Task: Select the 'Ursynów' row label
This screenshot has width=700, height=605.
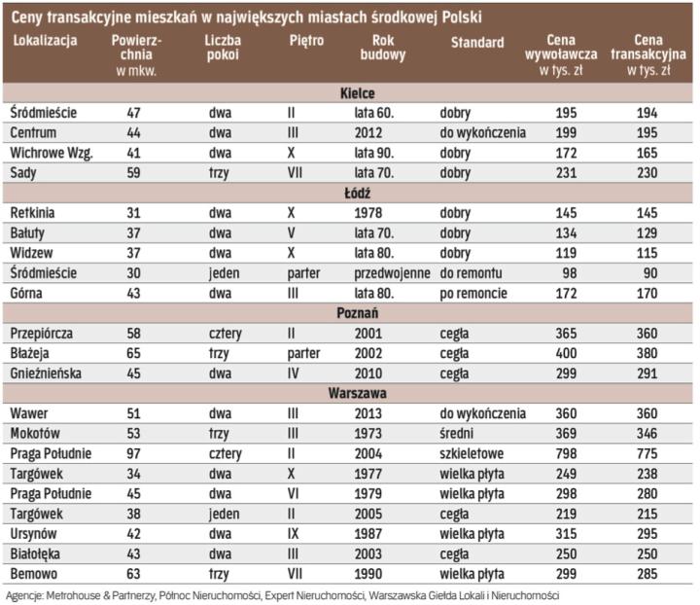Action: click(x=35, y=534)
